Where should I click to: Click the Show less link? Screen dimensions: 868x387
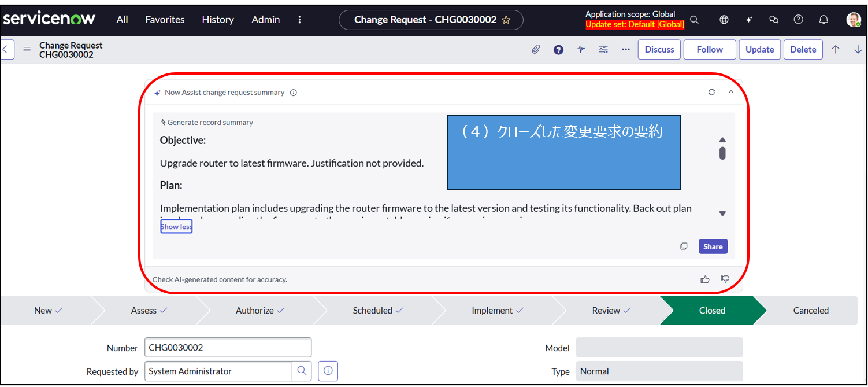pos(176,227)
